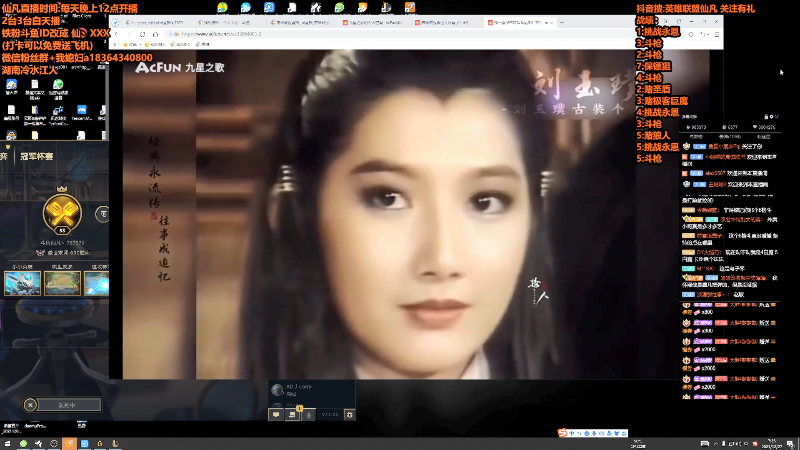This screenshot has width=800, height=450.
Task: Click the red Sogou tray icon
Action: 755,444
